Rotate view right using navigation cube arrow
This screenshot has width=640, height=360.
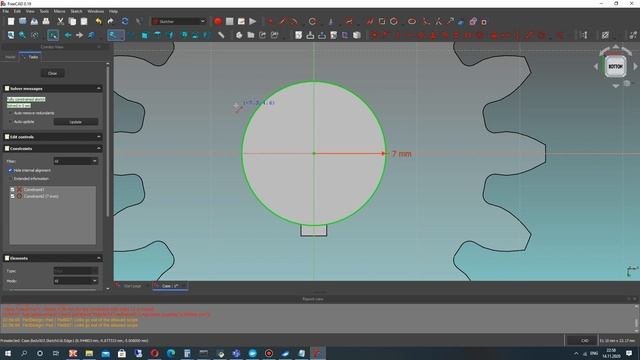[x=635, y=66]
